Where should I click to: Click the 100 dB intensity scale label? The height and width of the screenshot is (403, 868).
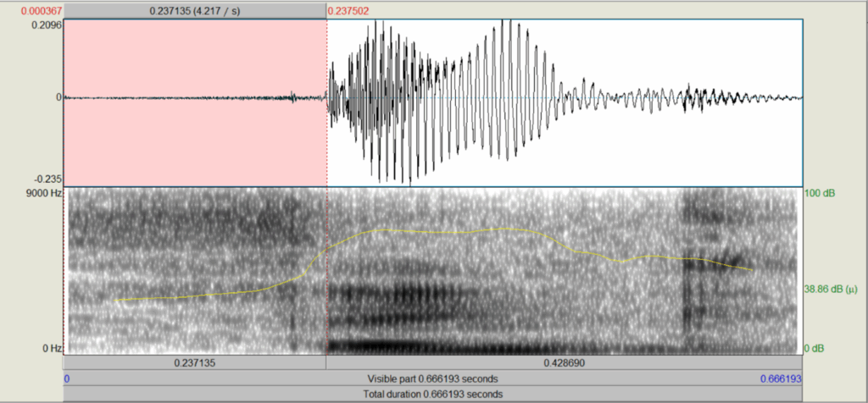(x=818, y=194)
